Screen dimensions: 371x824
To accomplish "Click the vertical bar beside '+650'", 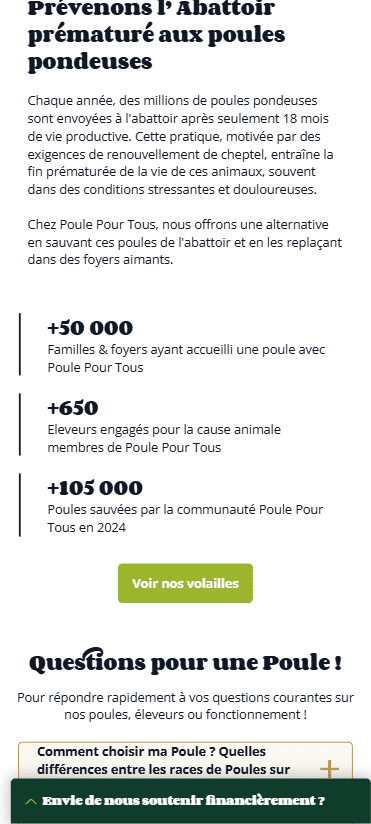I will (x=20, y=424).
